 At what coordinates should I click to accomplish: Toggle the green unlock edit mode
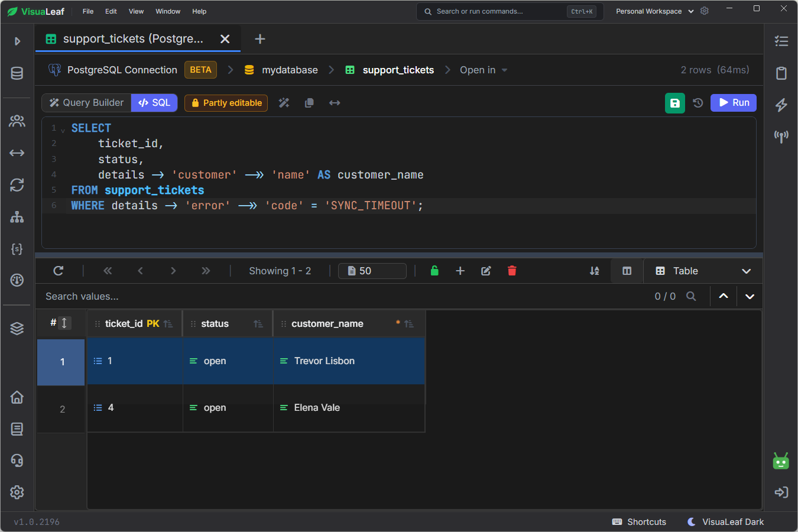coord(434,271)
